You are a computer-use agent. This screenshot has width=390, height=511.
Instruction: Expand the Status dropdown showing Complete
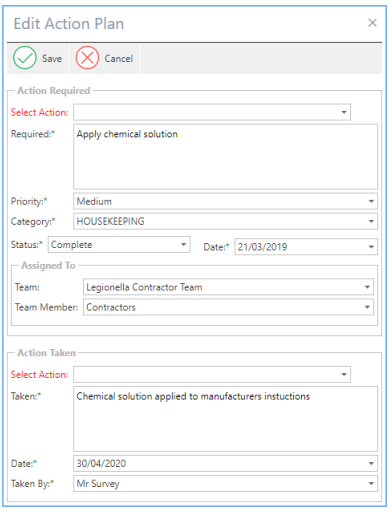(x=184, y=245)
